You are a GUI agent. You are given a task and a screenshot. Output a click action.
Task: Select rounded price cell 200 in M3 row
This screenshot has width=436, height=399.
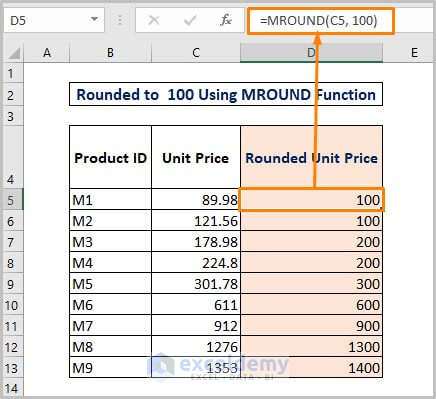click(311, 241)
